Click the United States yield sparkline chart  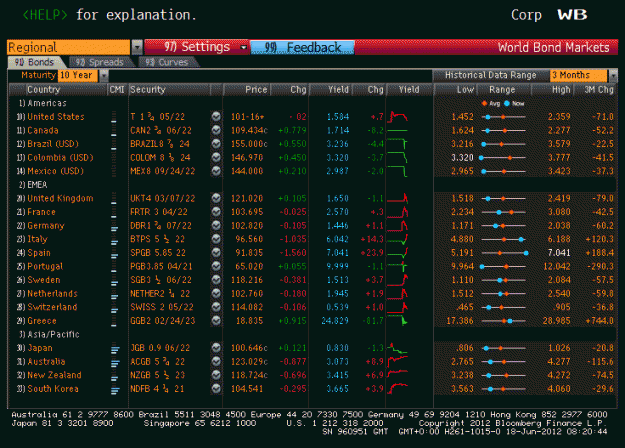tap(398, 116)
